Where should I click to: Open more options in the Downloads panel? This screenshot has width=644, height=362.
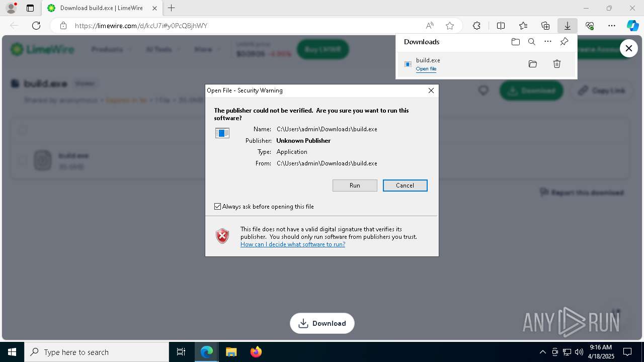pos(548,42)
